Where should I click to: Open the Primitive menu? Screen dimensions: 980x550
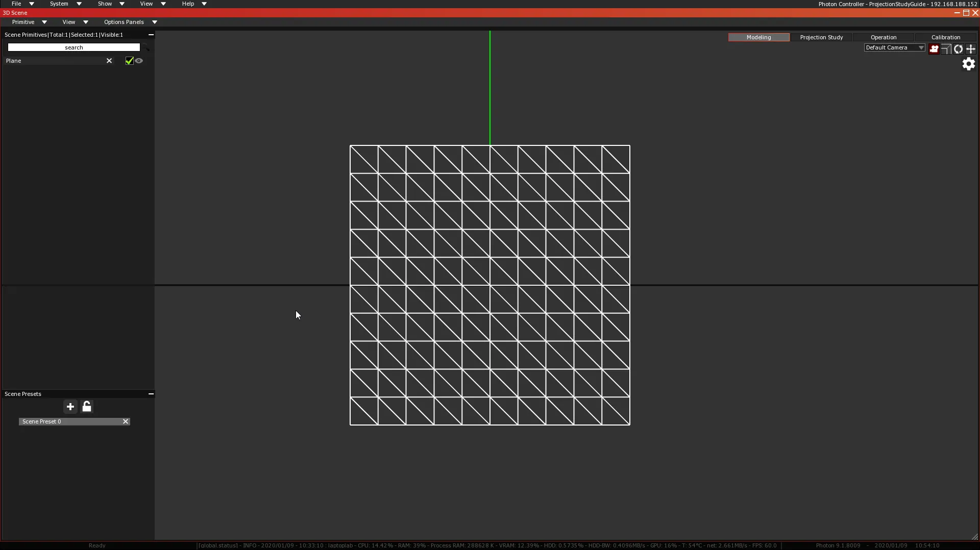(30, 22)
